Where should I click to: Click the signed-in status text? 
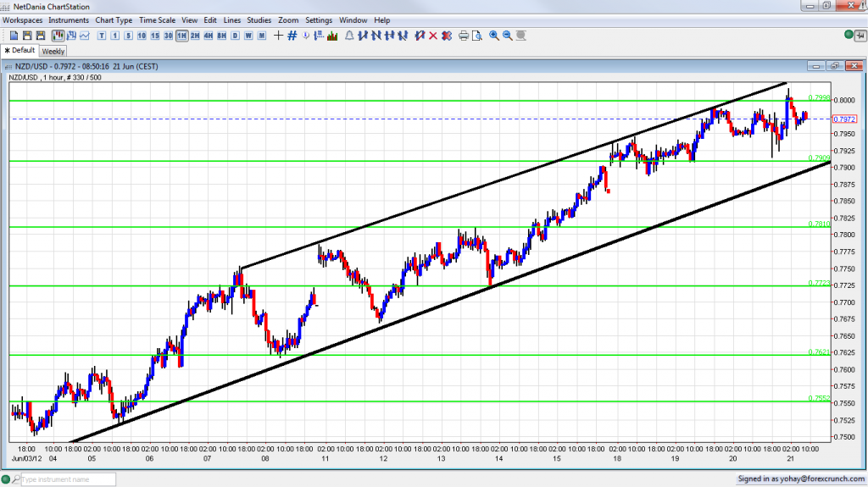tap(800, 479)
